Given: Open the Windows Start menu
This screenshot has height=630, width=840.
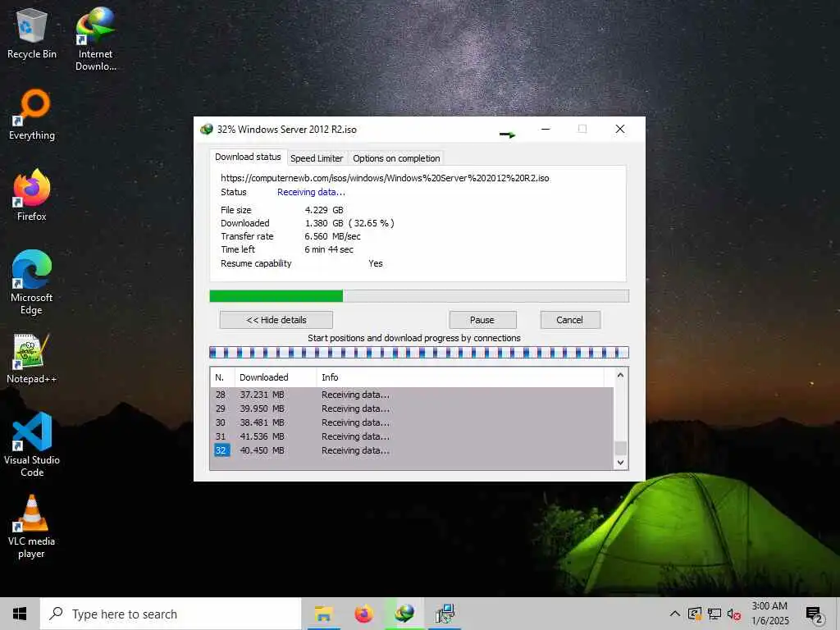Looking at the screenshot, I should coord(20,614).
